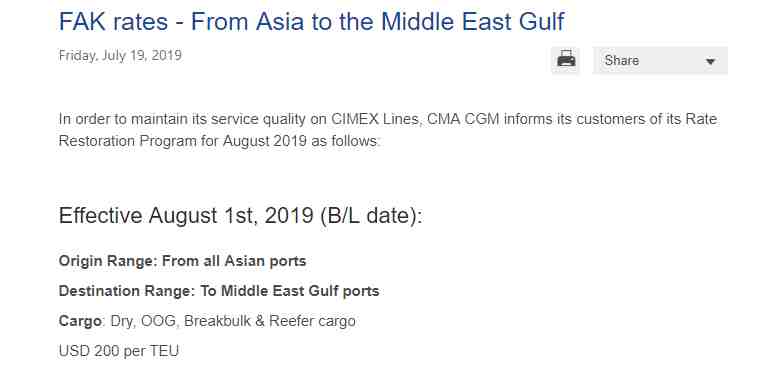Expand the arrow beside Share
This screenshot has width=759, height=384.
[710, 61]
